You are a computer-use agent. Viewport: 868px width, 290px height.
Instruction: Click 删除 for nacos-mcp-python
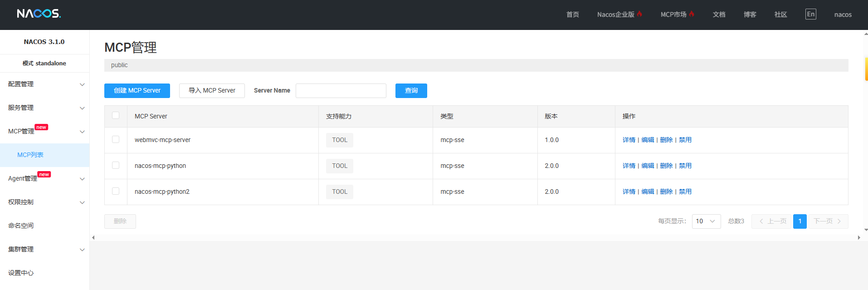tap(666, 166)
